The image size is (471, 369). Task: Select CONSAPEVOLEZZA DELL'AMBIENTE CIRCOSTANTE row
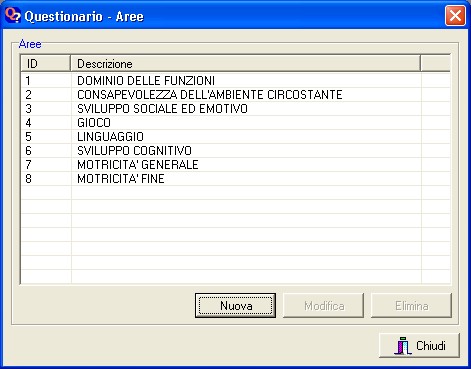click(x=235, y=95)
